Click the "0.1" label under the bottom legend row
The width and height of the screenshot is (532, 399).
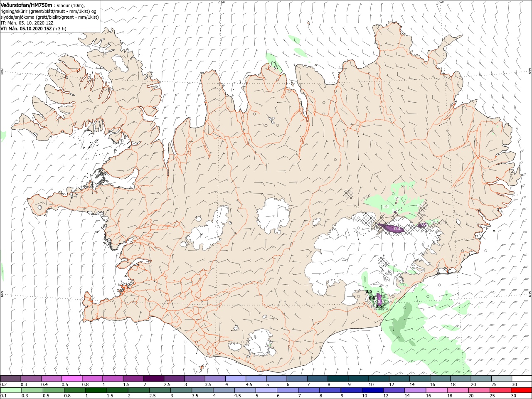click(x=4, y=396)
